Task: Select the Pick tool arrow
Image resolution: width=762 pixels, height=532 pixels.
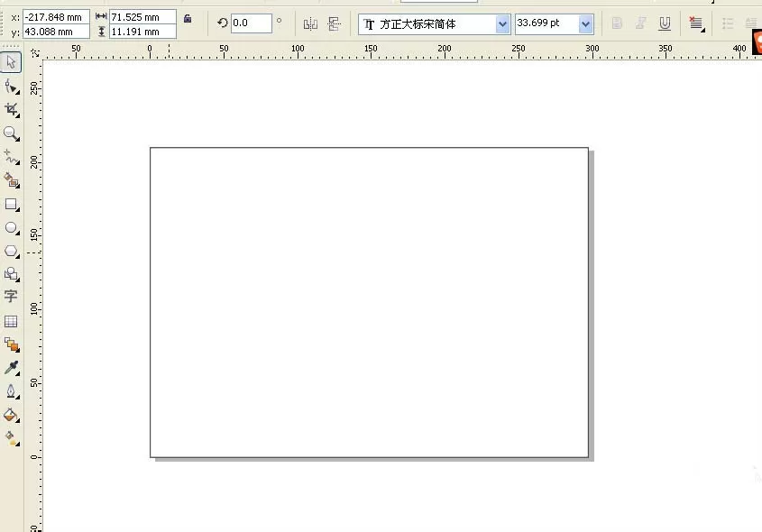Action: 11,62
